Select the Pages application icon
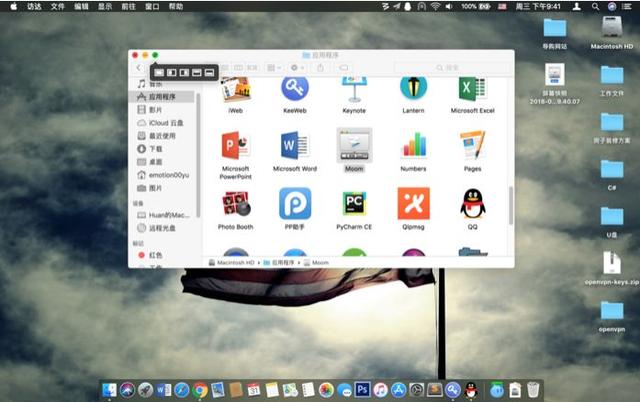The image size is (640, 402). 472,145
